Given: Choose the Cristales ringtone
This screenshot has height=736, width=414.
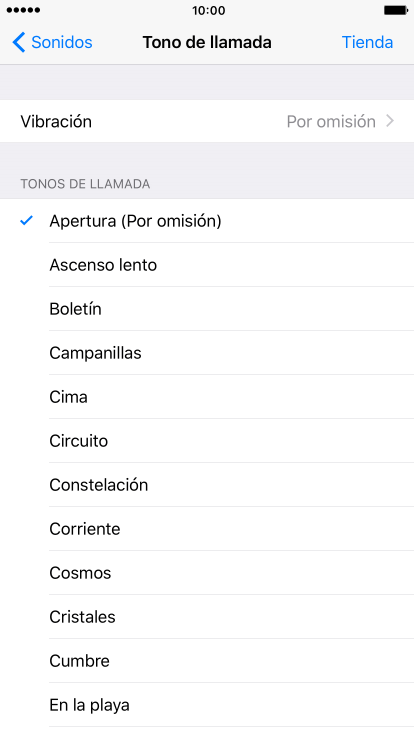Looking at the screenshot, I should tap(207, 617).
